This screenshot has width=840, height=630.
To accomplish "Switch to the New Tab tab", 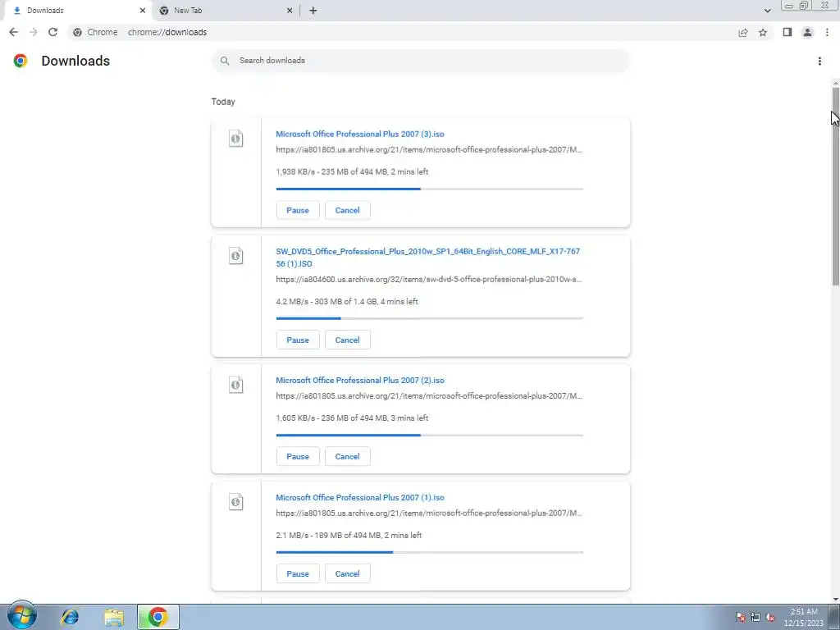I will click(225, 10).
